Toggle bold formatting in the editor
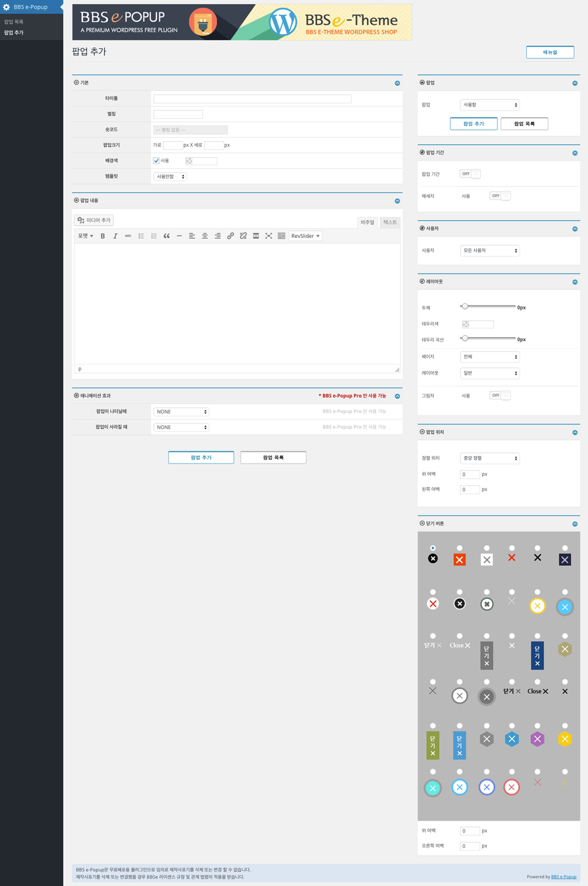 (x=102, y=236)
